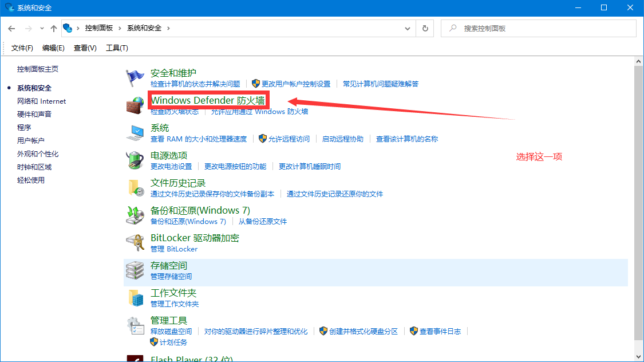
Task: Open the 工具(T) menu
Action: pyautogui.click(x=117, y=48)
